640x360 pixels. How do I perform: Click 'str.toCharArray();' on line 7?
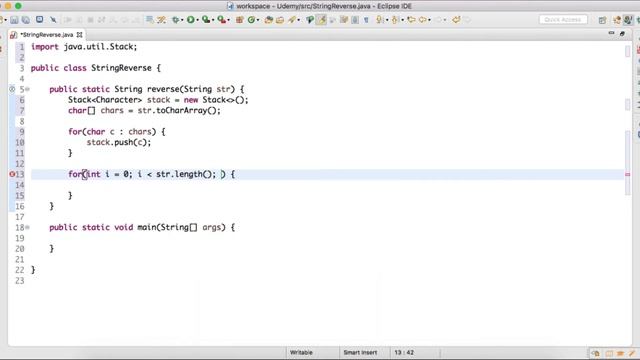(179, 111)
